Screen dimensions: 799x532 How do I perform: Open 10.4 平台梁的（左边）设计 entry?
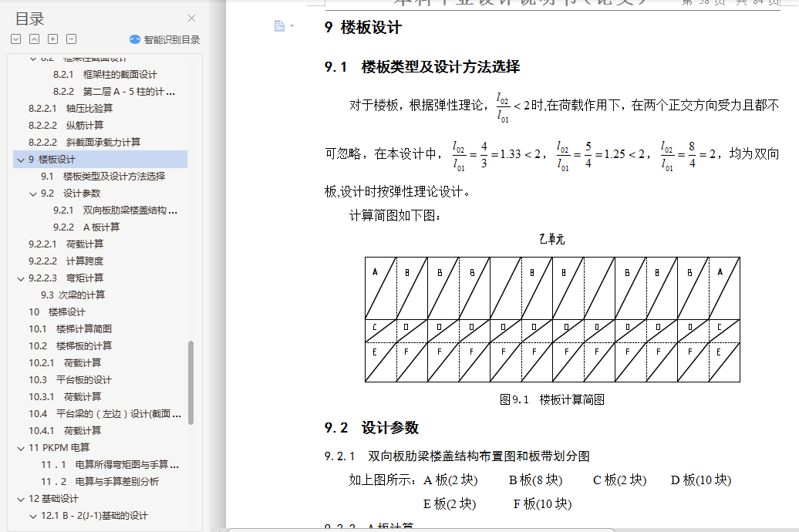105,414
